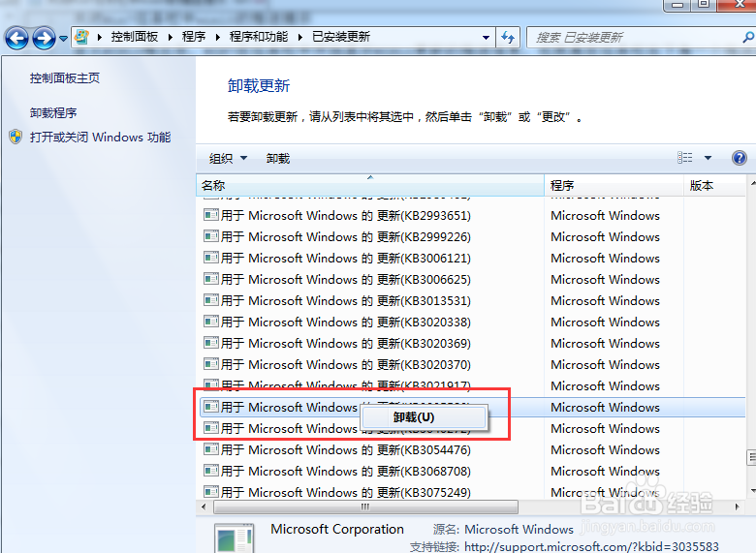Screen dimensions: 756x553
Task: Select update KB3075249 row
Action: click(472, 492)
